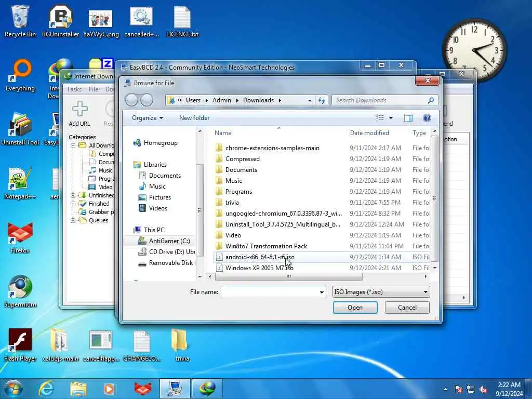The width and height of the screenshot is (532, 399).
Task: Click the Admin breadcrumb in address bar
Action: click(221, 100)
